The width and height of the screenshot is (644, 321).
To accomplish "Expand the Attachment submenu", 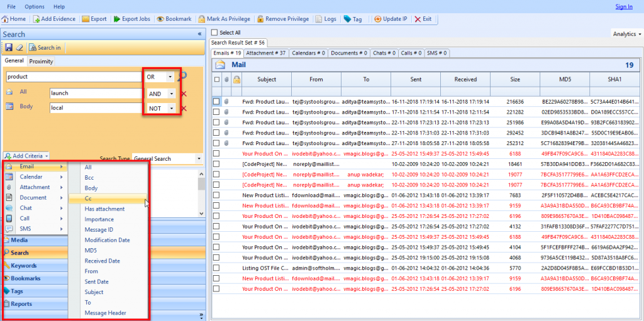I will (35, 187).
